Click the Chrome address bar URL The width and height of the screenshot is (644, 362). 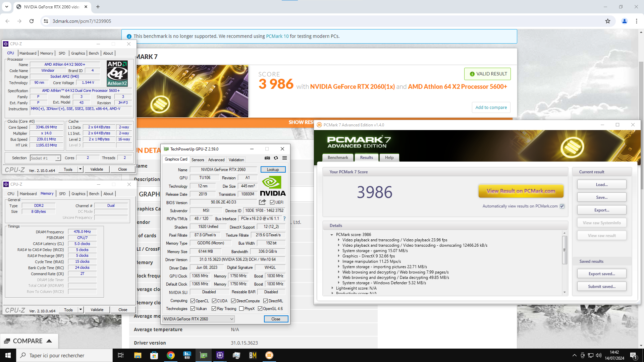tap(82, 21)
